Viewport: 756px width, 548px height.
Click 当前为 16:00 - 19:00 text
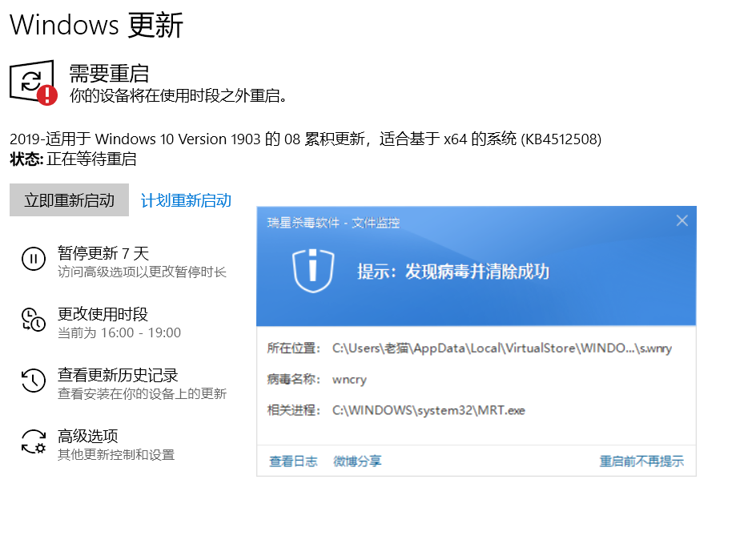click(x=119, y=332)
